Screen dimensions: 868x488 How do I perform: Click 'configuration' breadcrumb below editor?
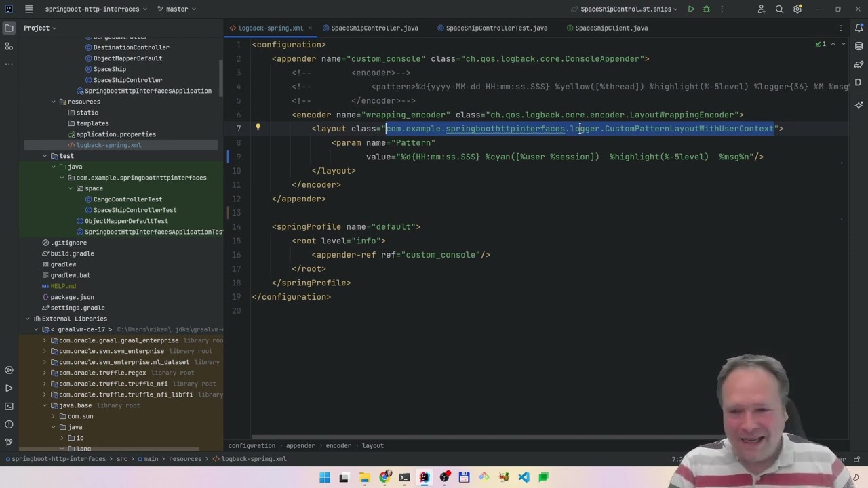[x=252, y=445]
